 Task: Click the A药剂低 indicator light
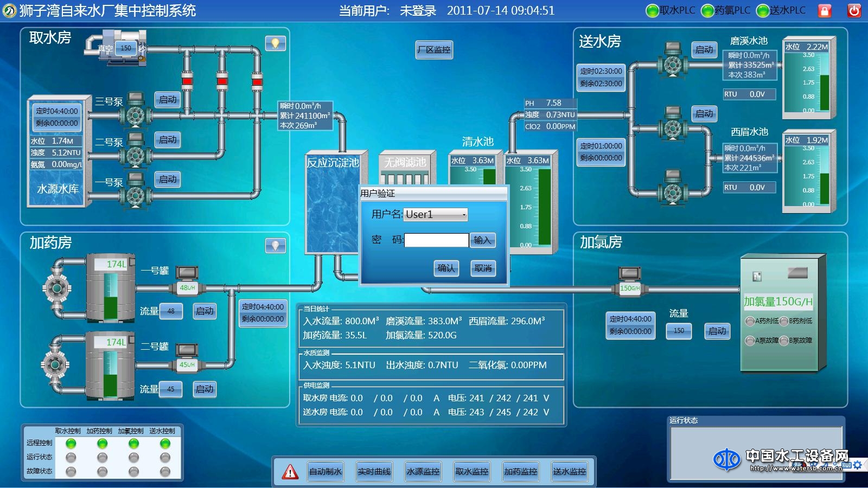tap(750, 321)
